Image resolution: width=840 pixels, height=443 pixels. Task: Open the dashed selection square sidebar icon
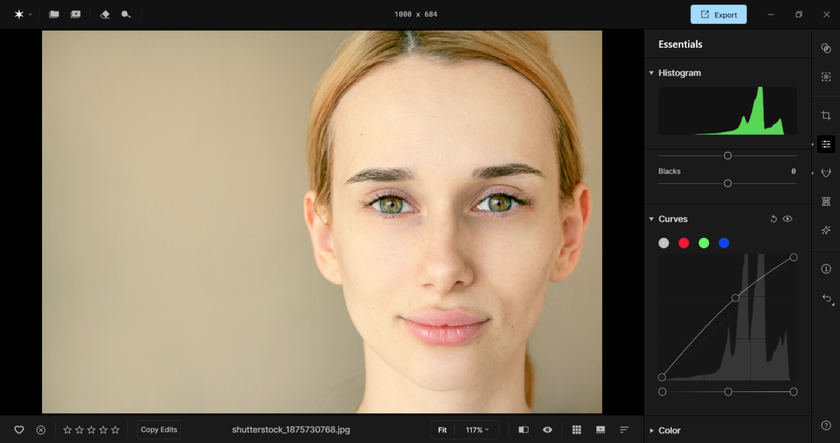point(826,77)
